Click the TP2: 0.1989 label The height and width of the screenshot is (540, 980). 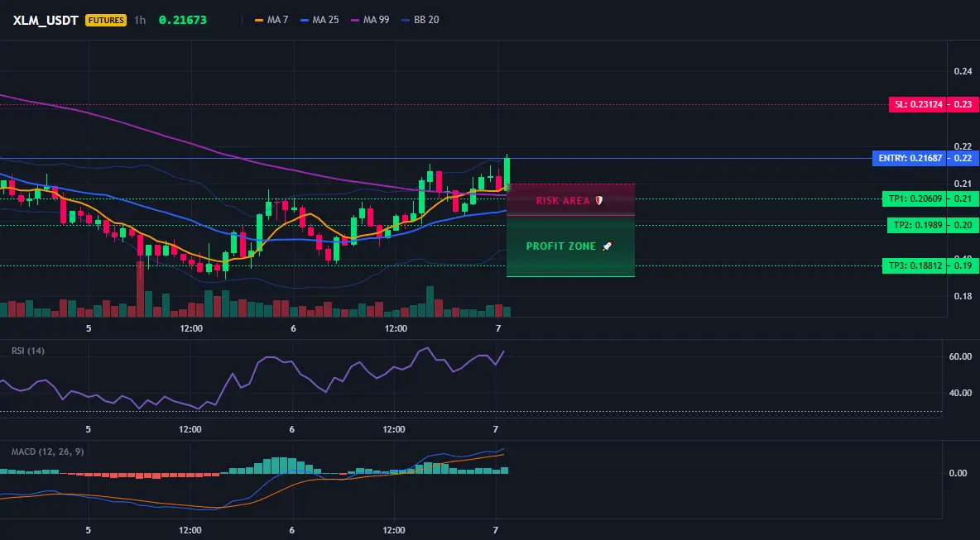click(915, 226)
